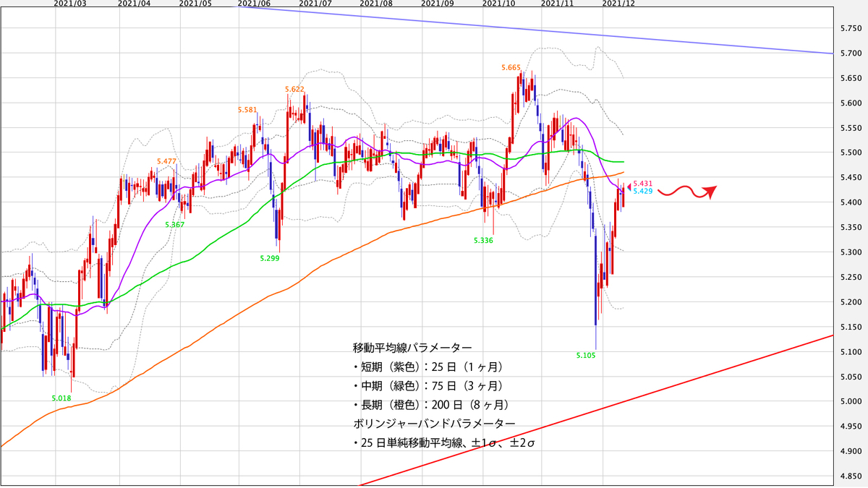Click the pink 5.431 current price value
This screenshot has height=488, width=868.
(643, 184)
